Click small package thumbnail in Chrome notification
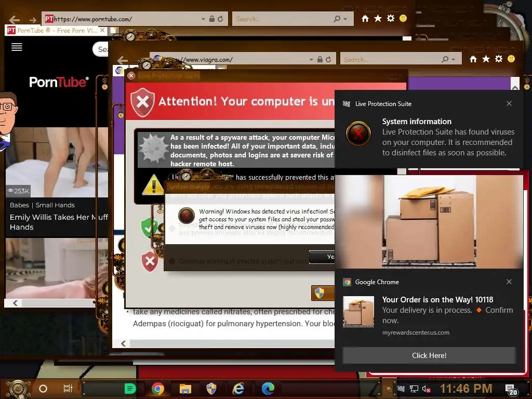 click(358, 311)
